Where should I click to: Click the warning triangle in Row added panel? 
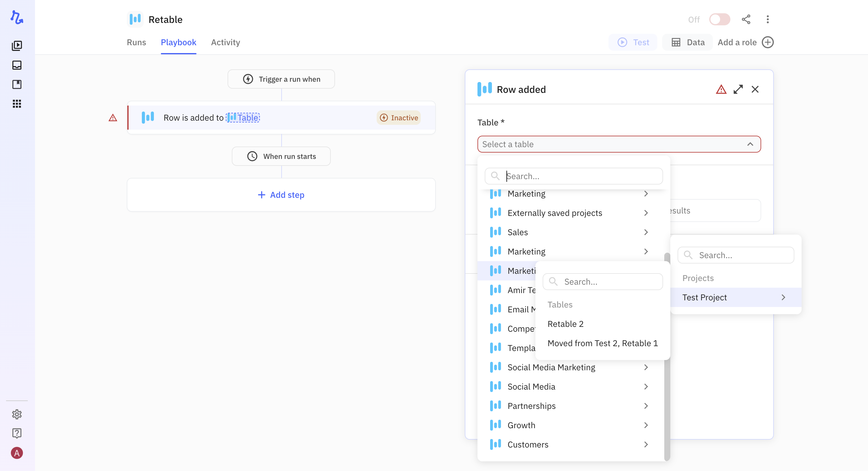point(721,89)
